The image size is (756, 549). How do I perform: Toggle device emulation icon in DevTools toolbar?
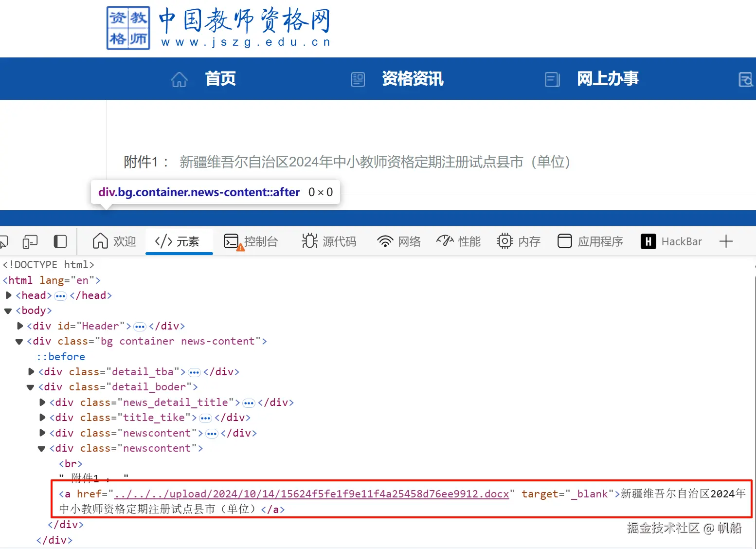[30, 241]
